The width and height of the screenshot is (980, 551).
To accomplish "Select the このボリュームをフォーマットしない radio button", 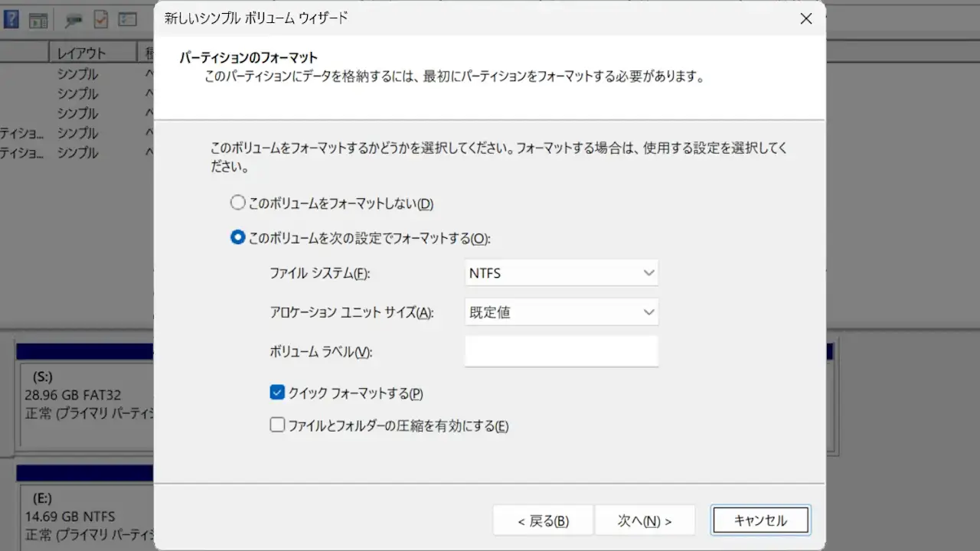I will (237, 203).
